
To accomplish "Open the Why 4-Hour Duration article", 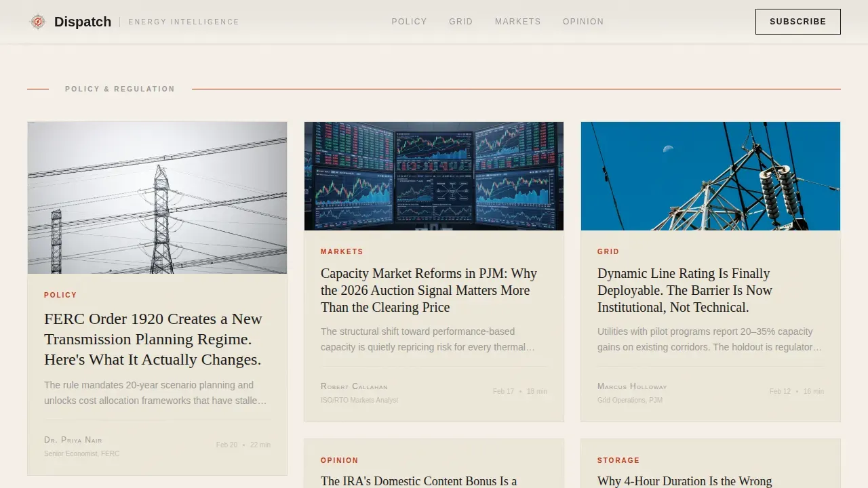I will (x=685, y=481).
